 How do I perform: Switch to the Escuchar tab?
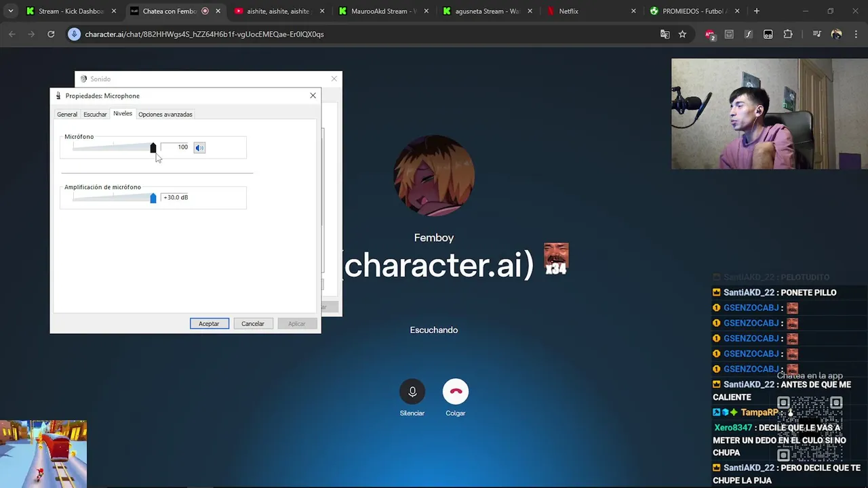95,115
